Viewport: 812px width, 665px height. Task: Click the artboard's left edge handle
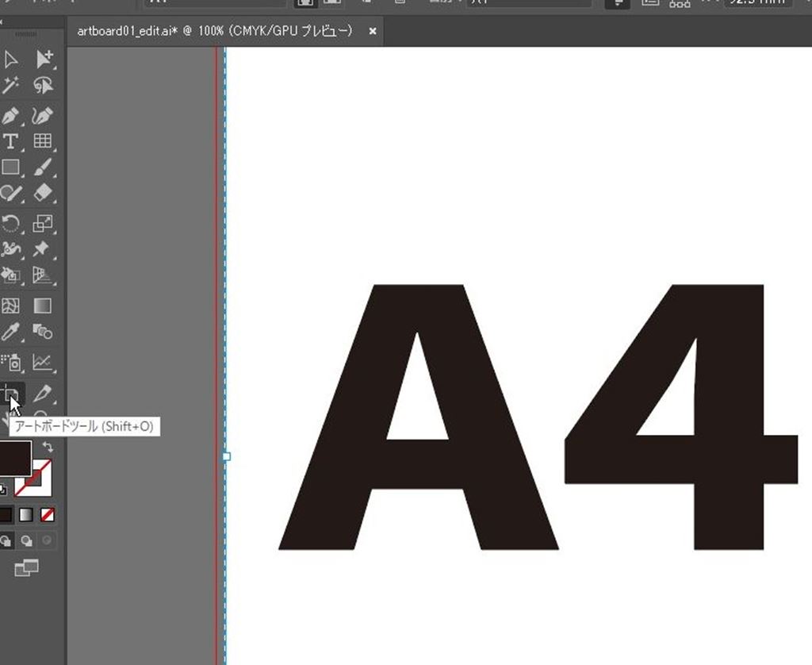(227, 456)
